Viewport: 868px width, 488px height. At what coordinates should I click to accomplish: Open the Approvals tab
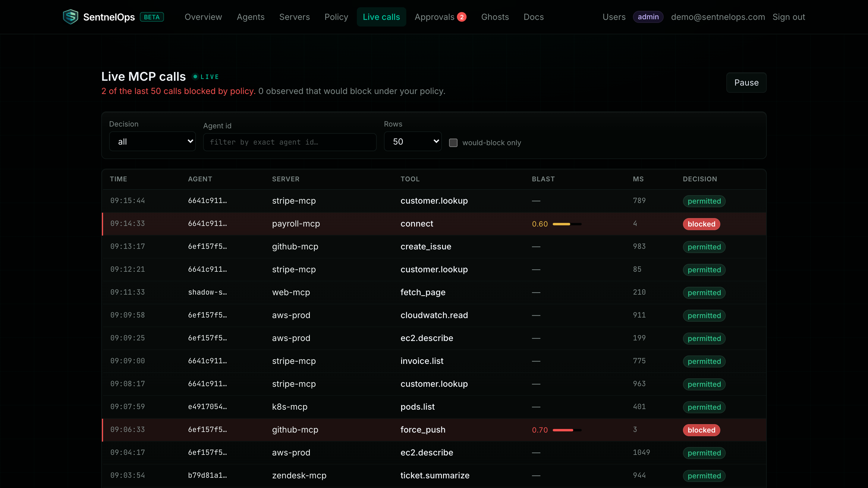pyautogui.click(x=435, y=17)
